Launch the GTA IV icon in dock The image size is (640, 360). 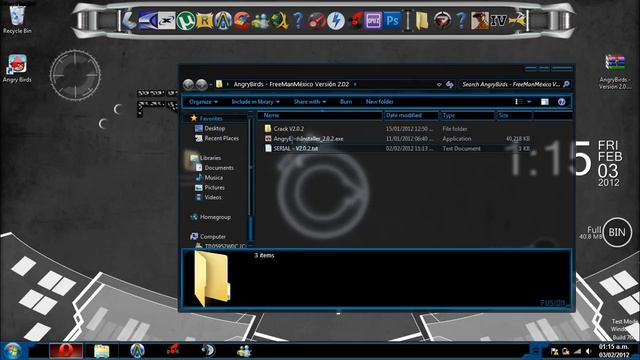point(498,20)
